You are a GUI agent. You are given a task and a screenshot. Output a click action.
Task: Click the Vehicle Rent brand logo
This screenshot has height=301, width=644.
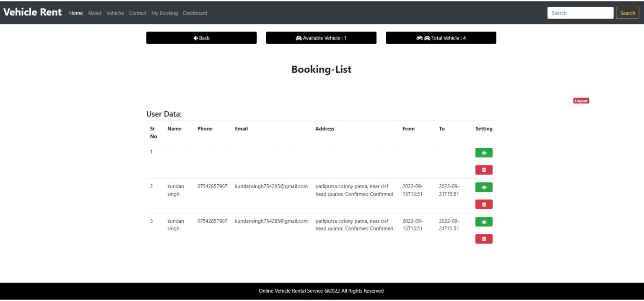32,12
